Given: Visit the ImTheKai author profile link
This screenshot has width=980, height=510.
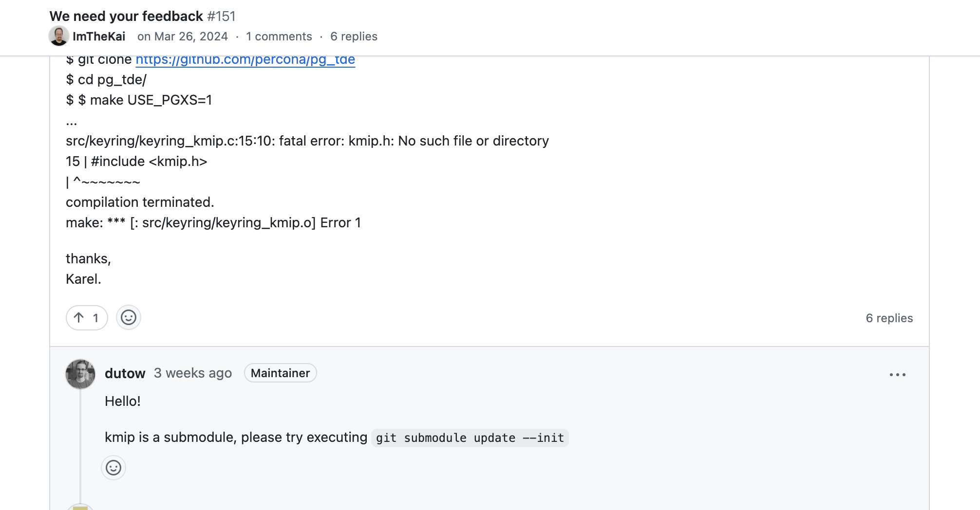Looking at the screenshot, I should (x=99, y=36).
